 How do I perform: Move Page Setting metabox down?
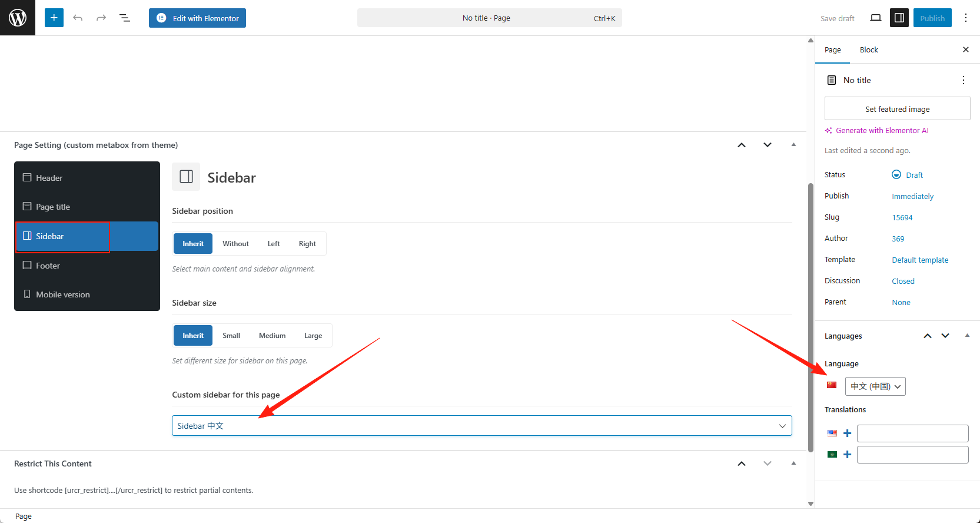coord(768,145)
